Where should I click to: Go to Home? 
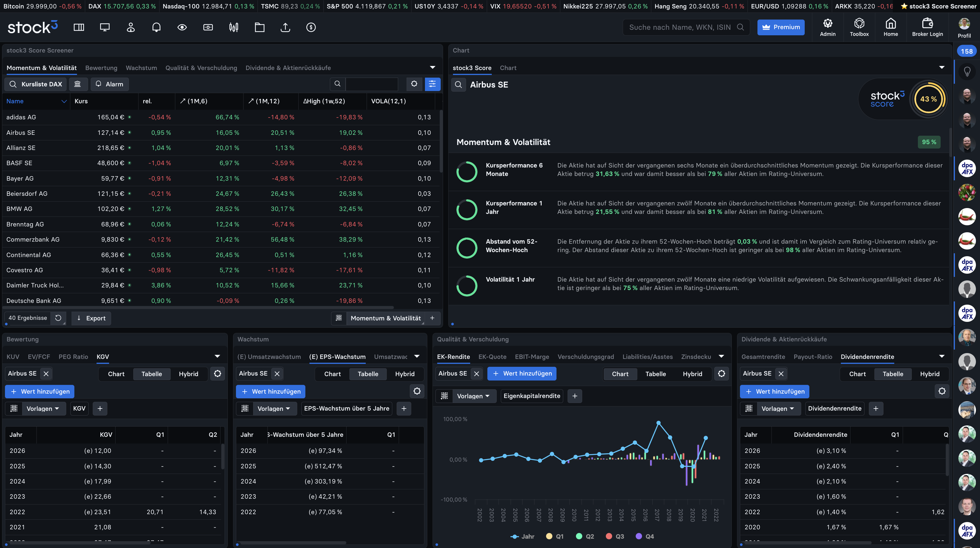(890, 27)
